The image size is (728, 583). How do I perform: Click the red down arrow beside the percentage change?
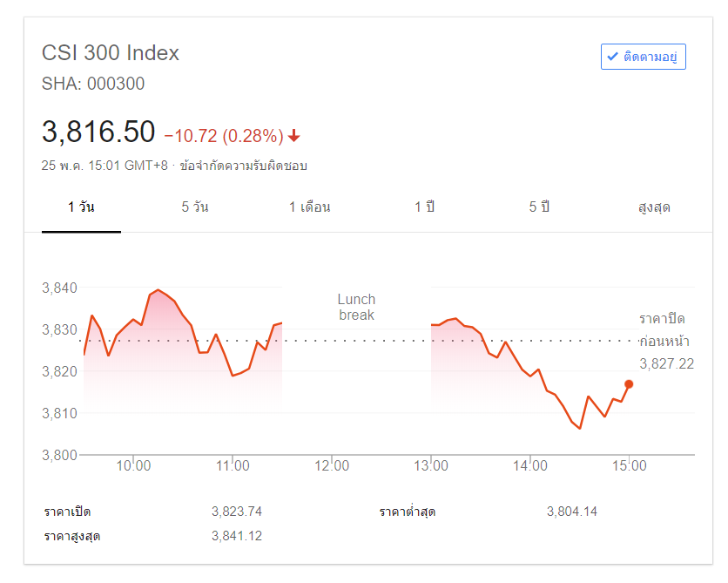tap(294, 135)
